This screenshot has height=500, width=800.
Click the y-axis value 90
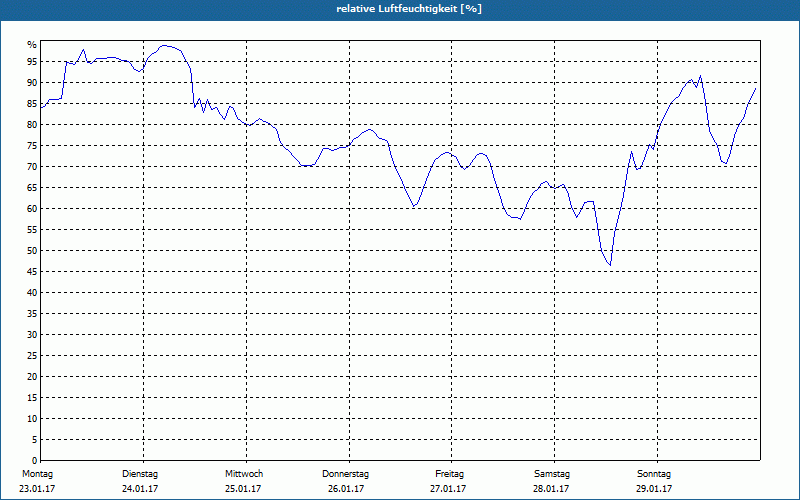pos(32,83)
